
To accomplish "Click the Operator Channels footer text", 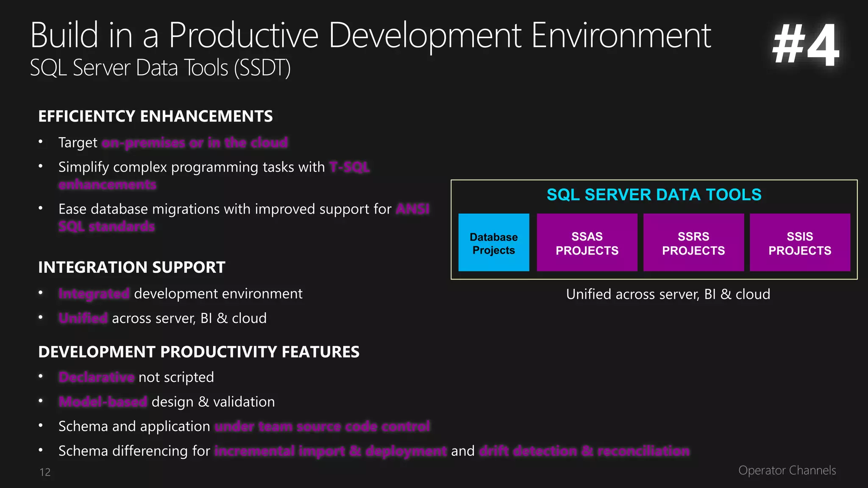I will [787, 470].
